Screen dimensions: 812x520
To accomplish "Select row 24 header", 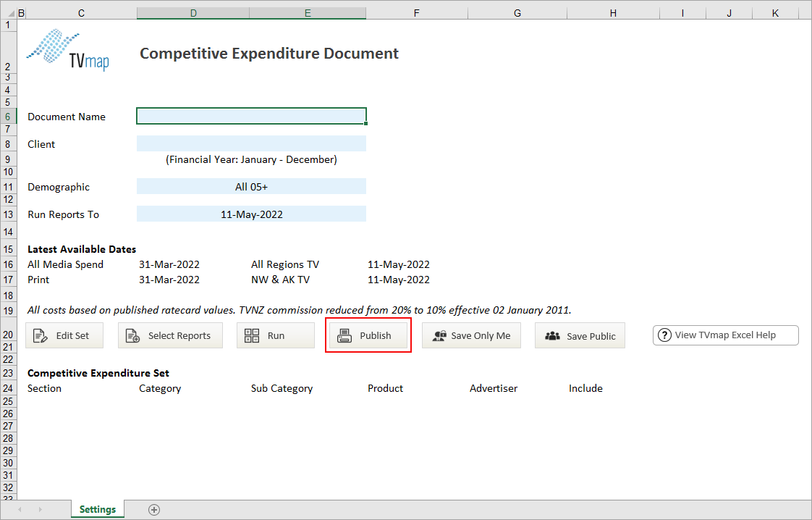I will tap(8, 388).
